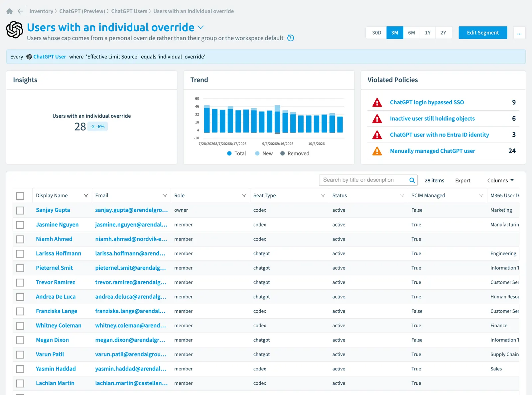Open megan.dixon email link

point(130,340)
